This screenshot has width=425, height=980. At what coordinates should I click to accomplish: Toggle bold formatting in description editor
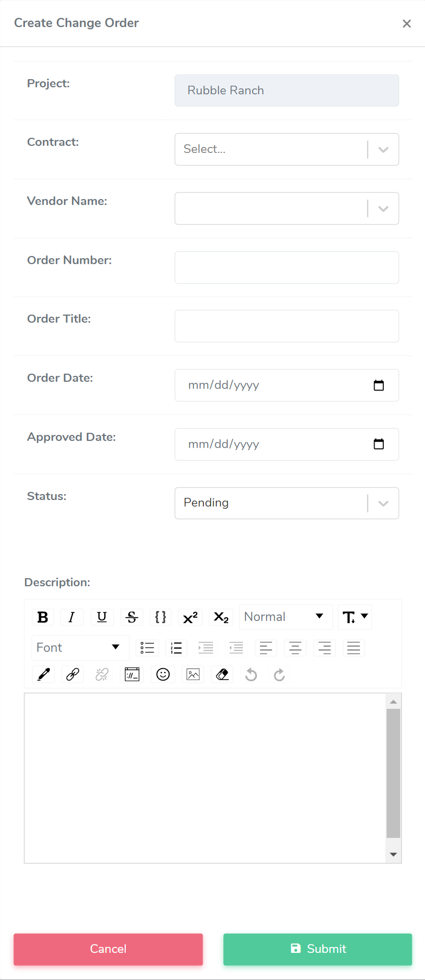(x=43, y=617)
